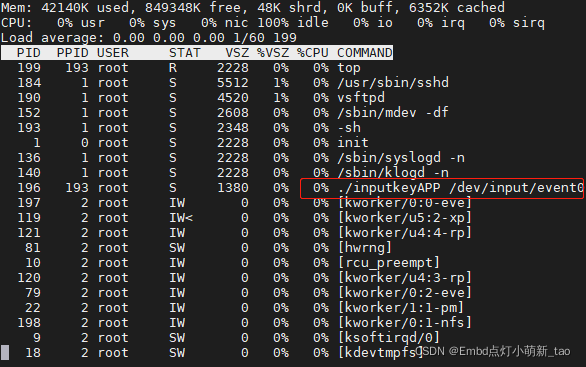Image resolution: width=586 pixels, height=367 pixels.
Task: Click the [kworker/u5:2-xp] process
Action: coord(405,218)
